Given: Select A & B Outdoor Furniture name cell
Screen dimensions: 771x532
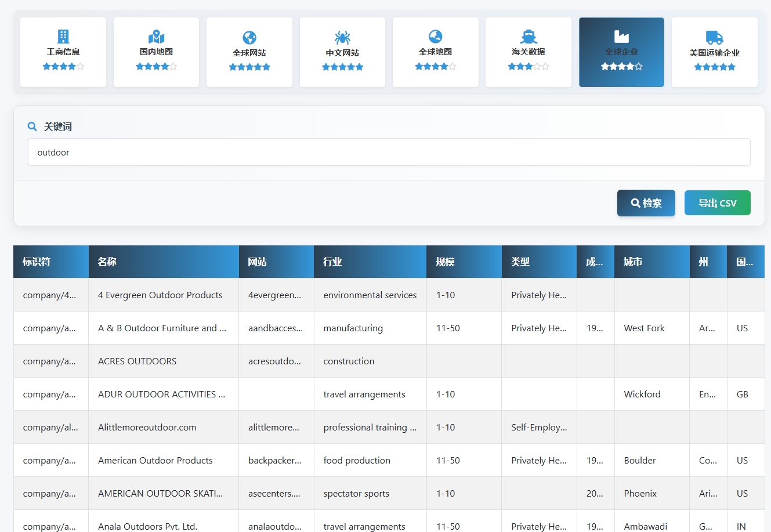Looking at the screenshot, I should coord(164,328).
